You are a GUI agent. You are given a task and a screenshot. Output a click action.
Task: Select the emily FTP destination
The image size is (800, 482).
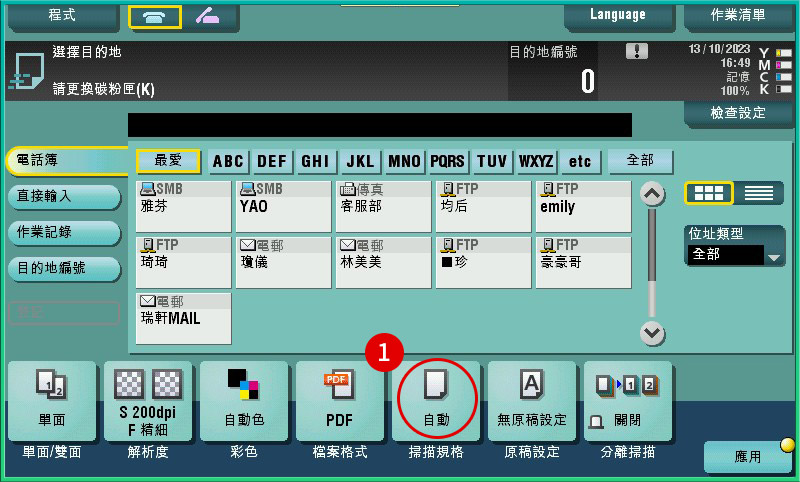pyautogui.click(x=583, y=205)
